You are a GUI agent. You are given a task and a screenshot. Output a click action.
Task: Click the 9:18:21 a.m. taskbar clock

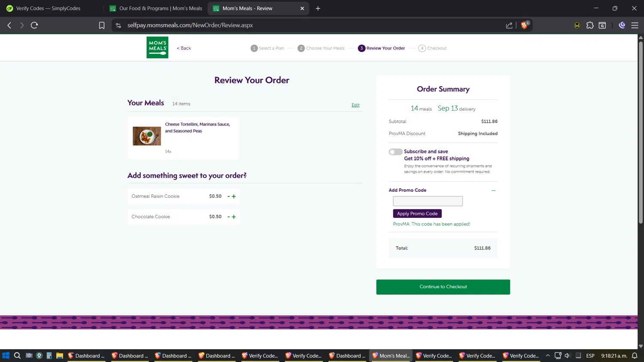614,356
